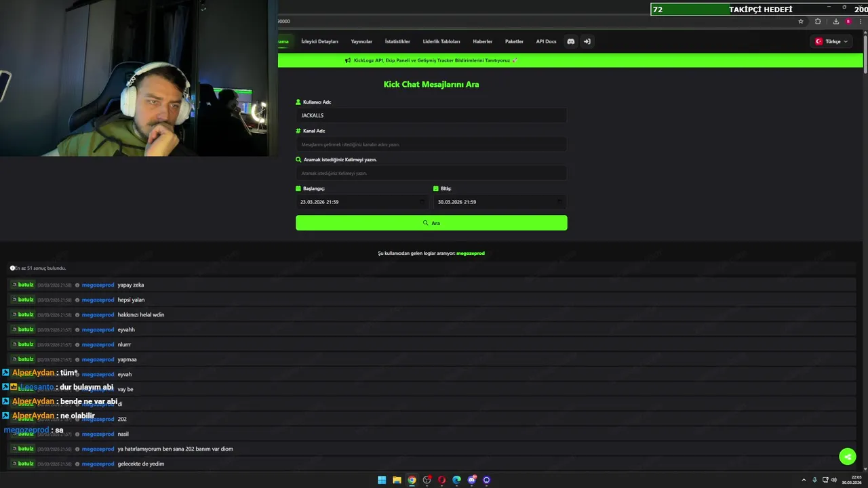Open the OBS icon next to Chrome

pyautogui.click(x=427, y=480)
